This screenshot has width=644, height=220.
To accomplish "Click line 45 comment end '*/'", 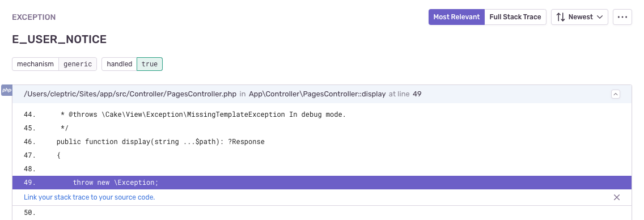I will [x=65, y=128].
